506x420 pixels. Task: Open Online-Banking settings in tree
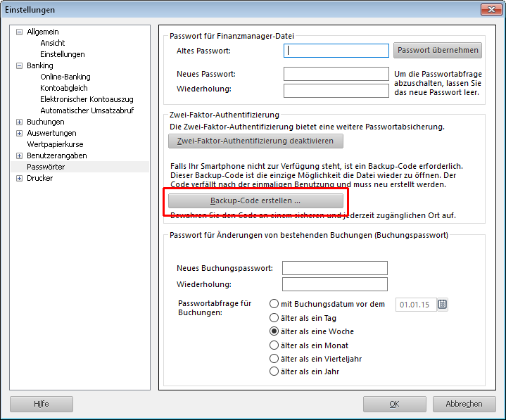pyautogui.click(x=65, y=77)
